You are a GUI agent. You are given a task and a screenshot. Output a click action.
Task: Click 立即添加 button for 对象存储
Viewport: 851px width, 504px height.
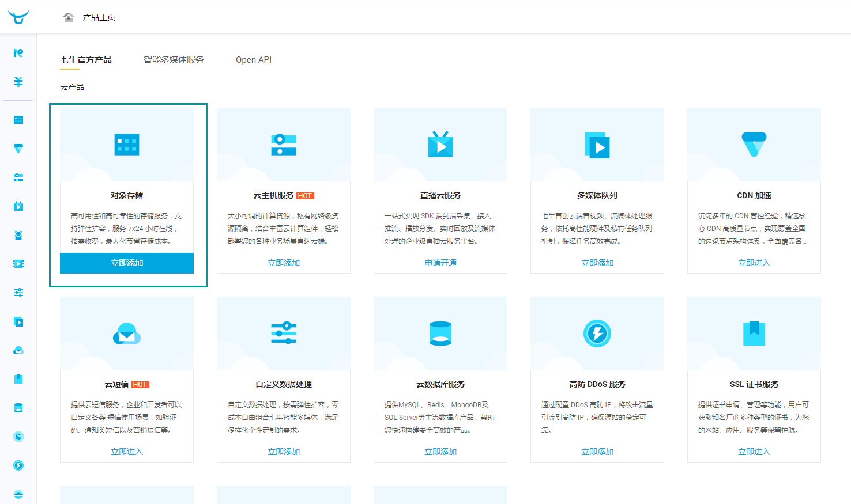[x=127, y=263]
